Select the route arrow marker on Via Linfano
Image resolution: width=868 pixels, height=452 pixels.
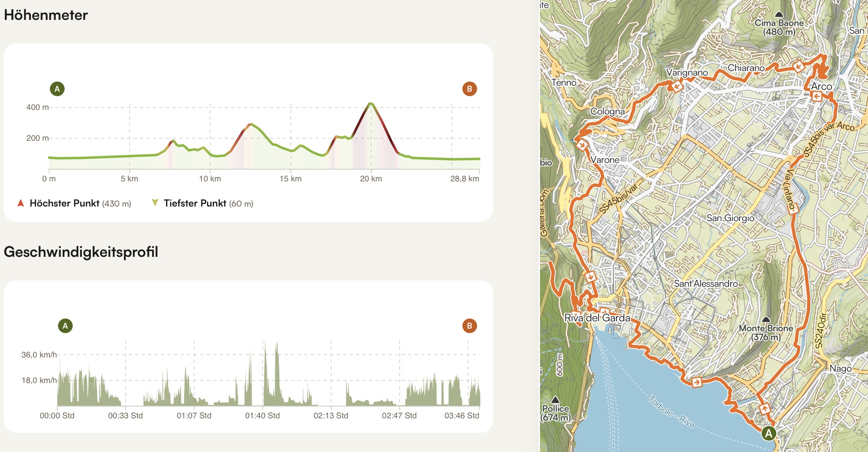click(x=792, y=209)
